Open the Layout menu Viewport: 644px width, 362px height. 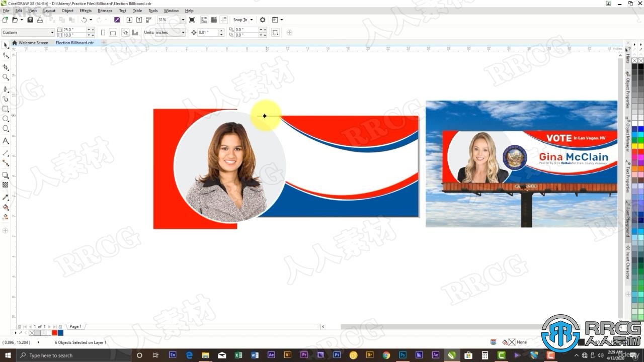click(49, 11)
